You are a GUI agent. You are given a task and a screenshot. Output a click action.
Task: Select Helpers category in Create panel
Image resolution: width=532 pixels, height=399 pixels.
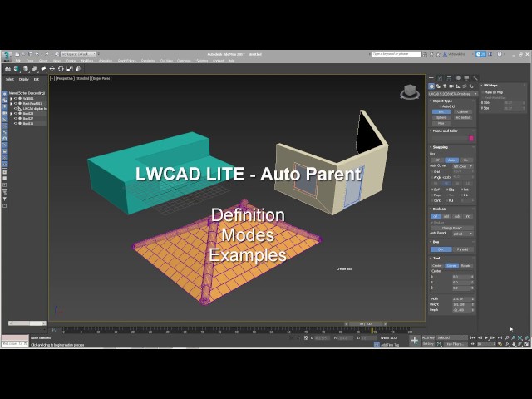pos(458,86)
